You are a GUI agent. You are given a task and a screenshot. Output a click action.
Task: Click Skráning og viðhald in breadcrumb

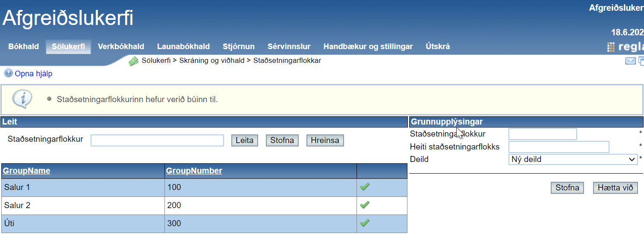212,60
